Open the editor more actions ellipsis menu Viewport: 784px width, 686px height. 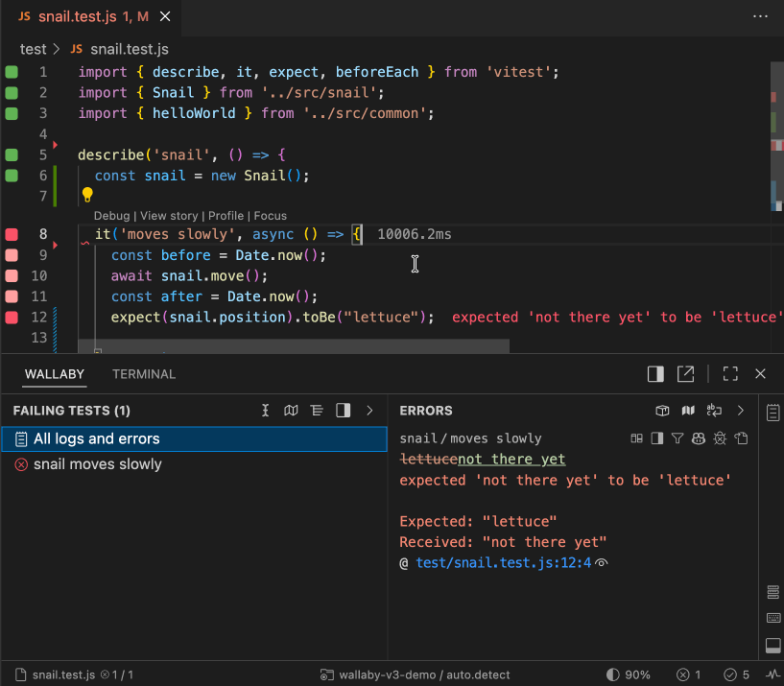(x=760, y=16)
